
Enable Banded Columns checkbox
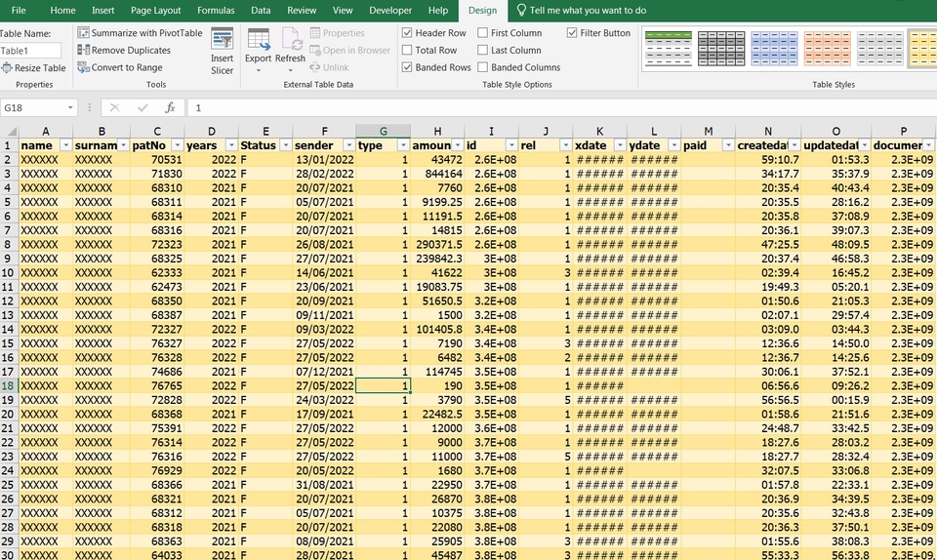click(x=482, y=67)
